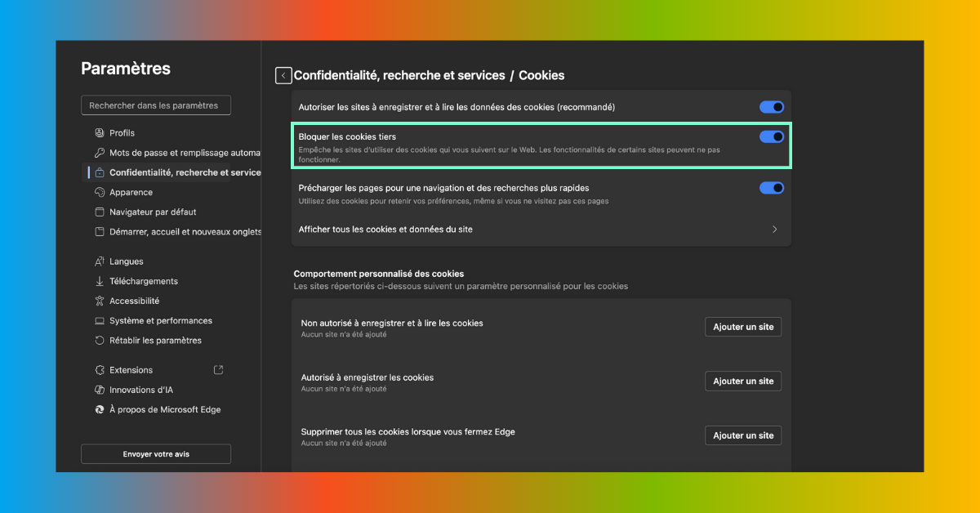Select Rétablir les paramètres menu item

[x=155, y=341]
